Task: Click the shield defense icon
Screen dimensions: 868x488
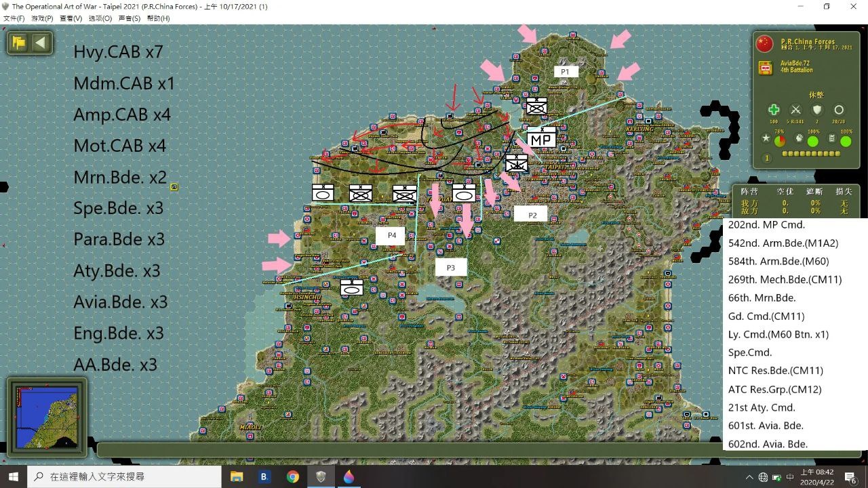Action: click(x=817, y=110)
